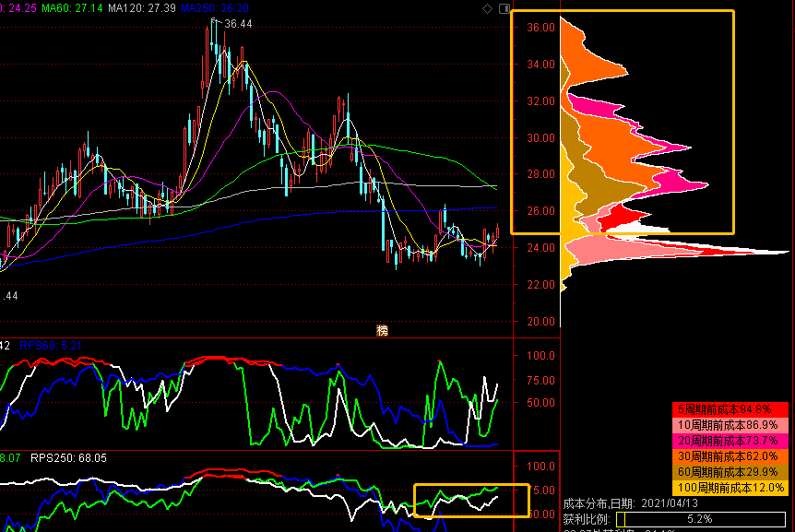Select the orange 30周期前成本 legend entry

(730, 456)
